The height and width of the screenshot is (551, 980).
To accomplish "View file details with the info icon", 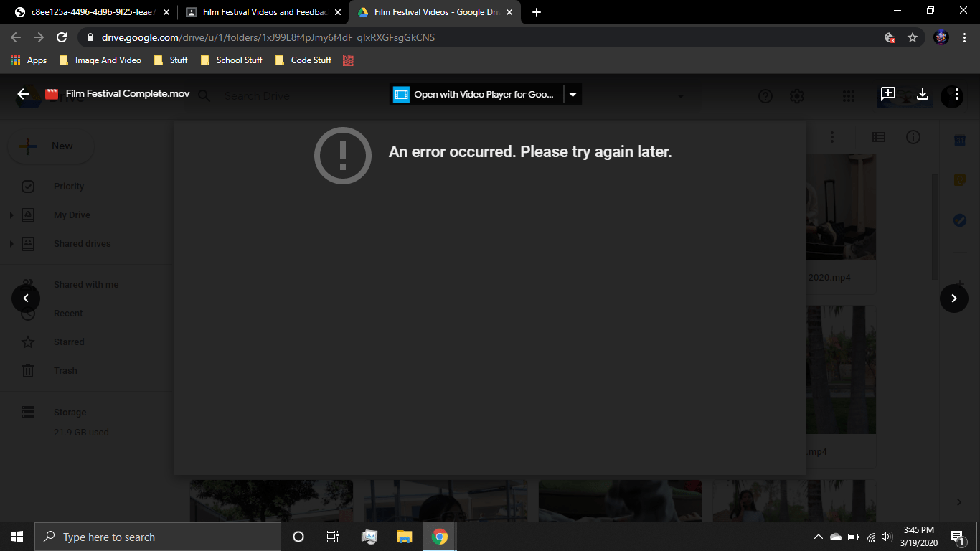I will tap(913, 137).
